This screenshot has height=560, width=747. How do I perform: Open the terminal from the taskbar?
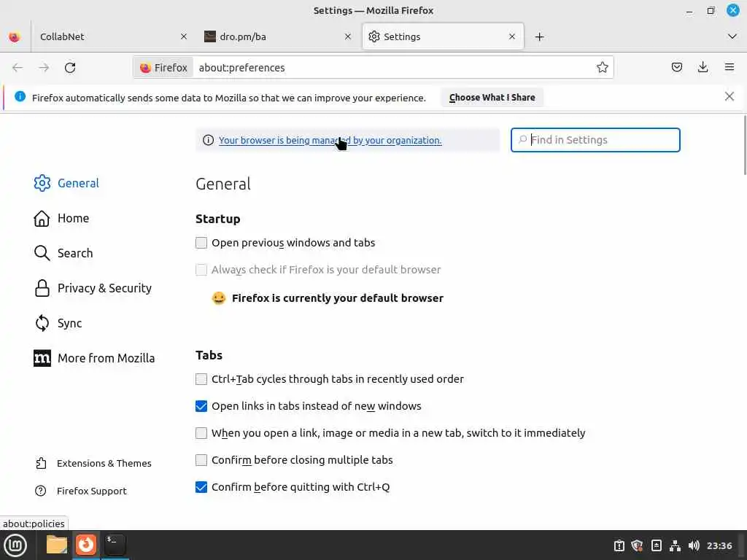[x=115, y=544]
